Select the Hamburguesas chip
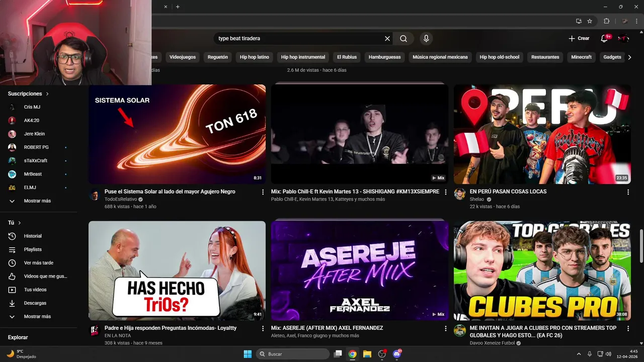The image size is (644, 362). pos(385,57)
